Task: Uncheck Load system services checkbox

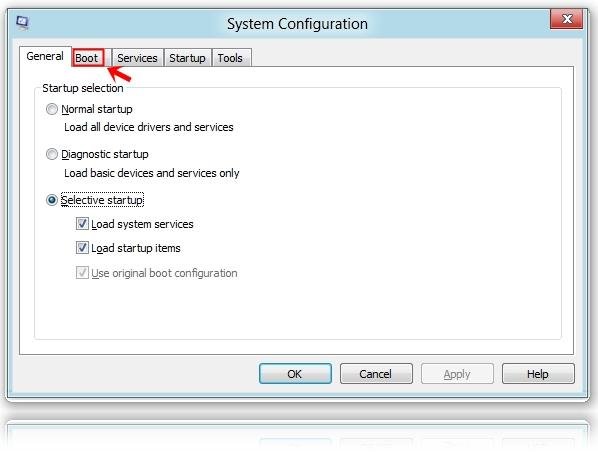Action: (x=82, y=224)
